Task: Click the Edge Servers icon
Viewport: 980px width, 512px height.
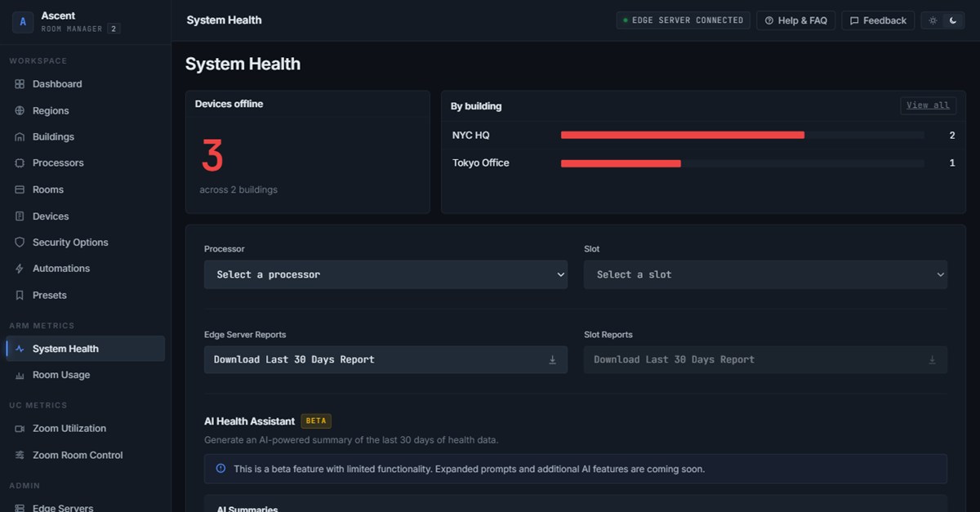Action: [x=20, y=507]
